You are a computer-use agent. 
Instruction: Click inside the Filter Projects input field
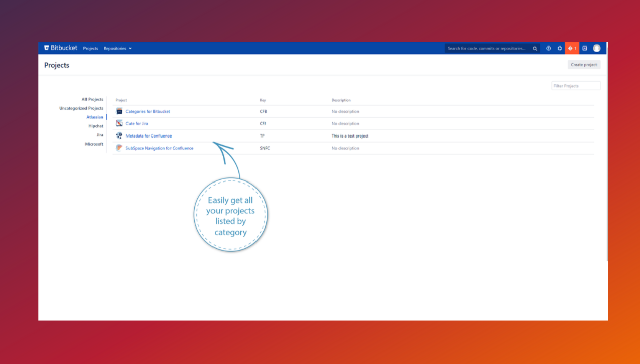coord(576,85)
